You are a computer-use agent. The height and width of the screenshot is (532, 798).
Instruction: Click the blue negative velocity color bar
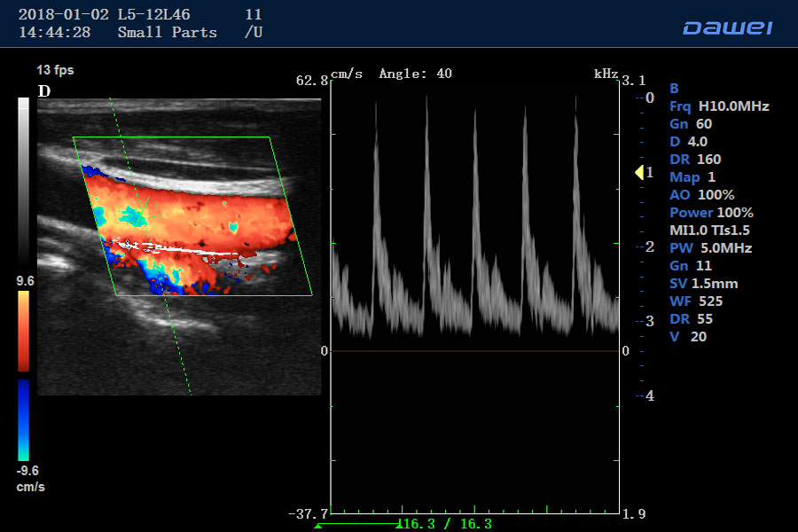tap(23, 420)
